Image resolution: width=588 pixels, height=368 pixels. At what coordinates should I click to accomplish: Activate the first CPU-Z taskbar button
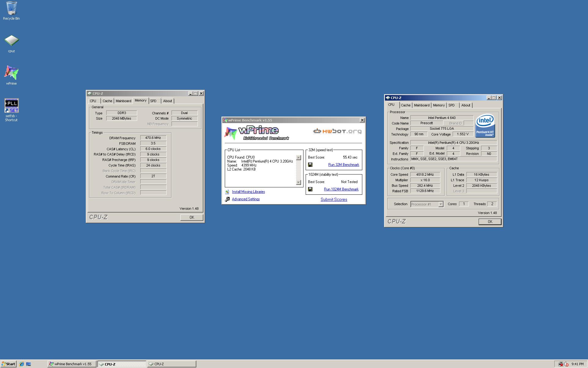coord(122,364)
